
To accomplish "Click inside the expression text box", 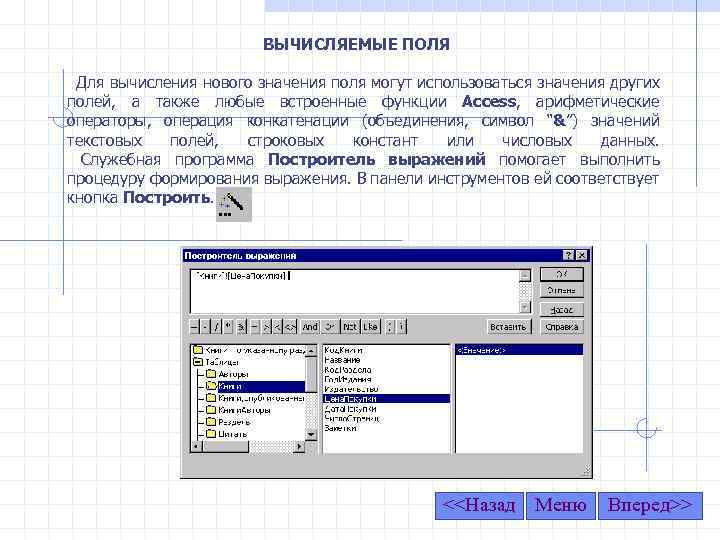I will 354,292.
